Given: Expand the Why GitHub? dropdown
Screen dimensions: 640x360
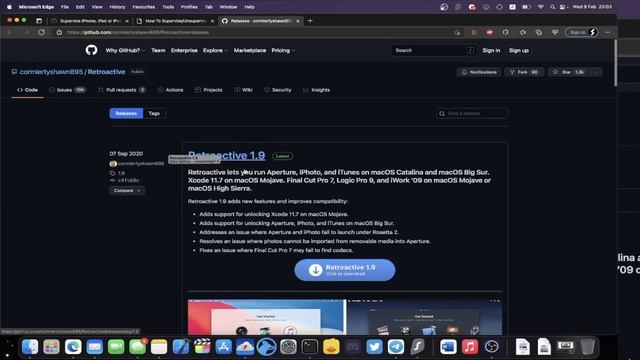Looking at the screenshot, I should click(125, 51).
